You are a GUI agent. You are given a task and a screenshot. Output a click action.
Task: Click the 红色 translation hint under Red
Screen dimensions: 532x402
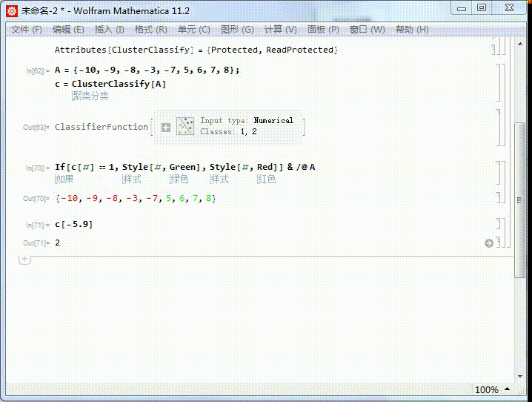coord(266,179)
